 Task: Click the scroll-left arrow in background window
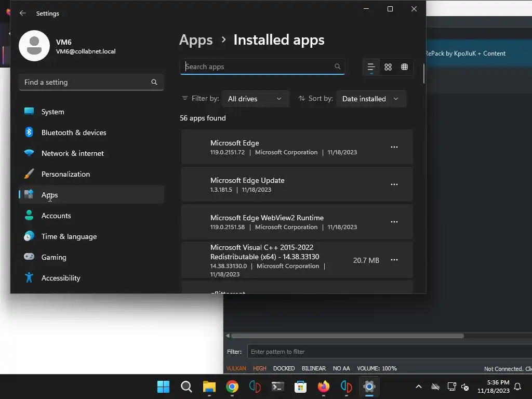pos(228,336)
